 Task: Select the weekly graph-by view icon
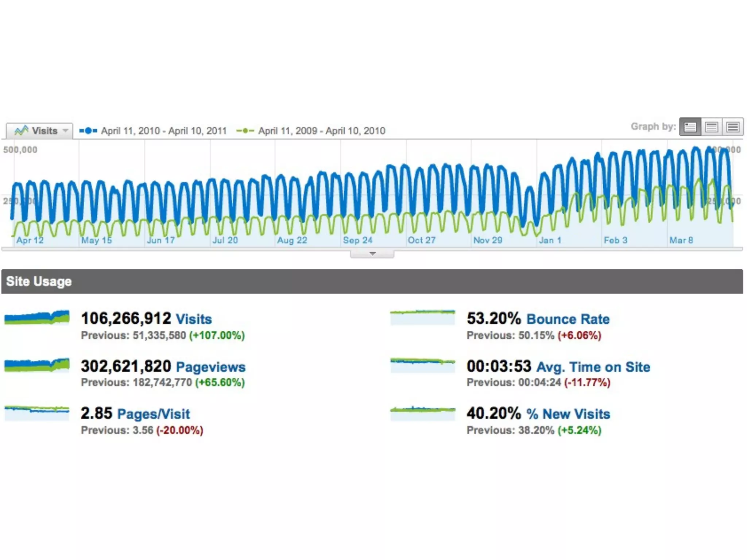click(711, 127)
